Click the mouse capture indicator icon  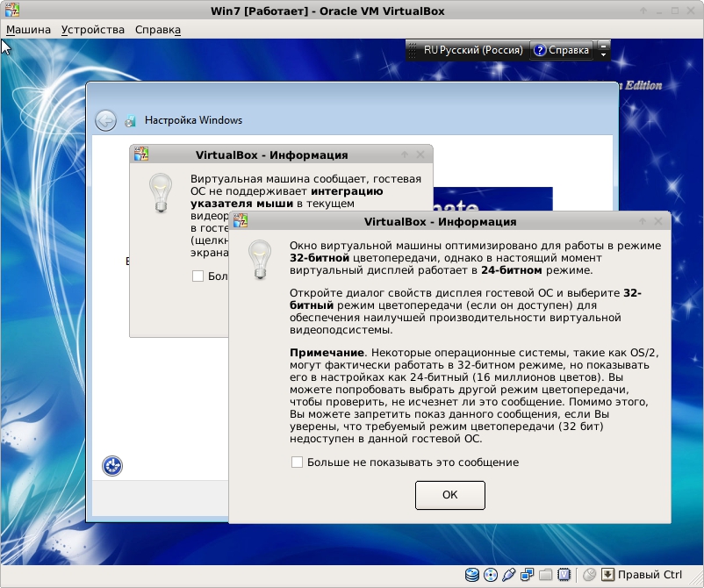(x=589, y=575)
